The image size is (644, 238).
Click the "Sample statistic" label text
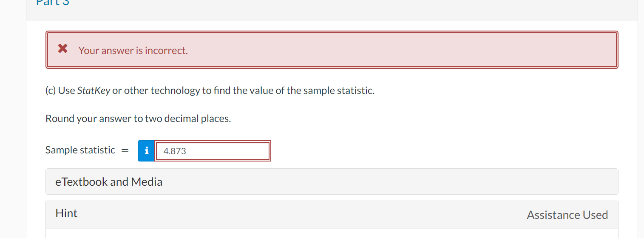coord(80,150)
